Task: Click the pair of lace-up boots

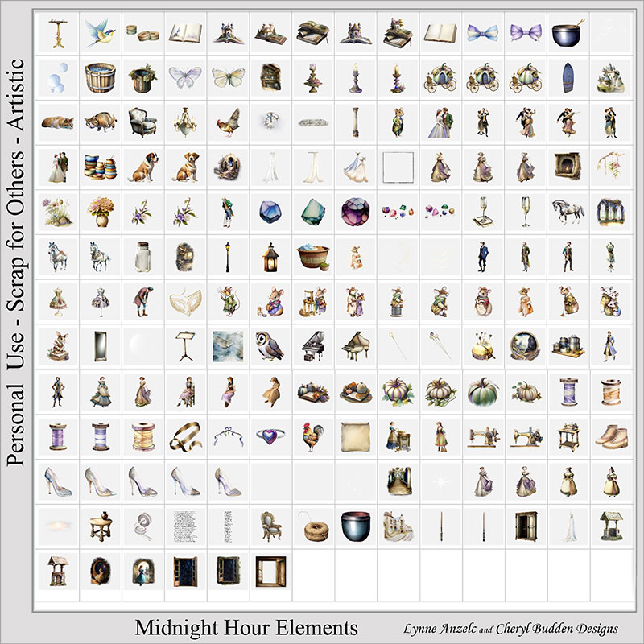Action: [611, 436]
